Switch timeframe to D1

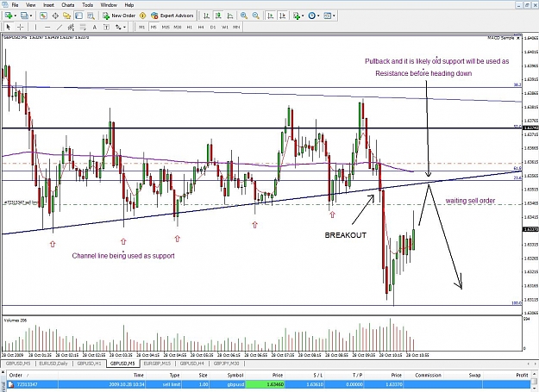213,27
